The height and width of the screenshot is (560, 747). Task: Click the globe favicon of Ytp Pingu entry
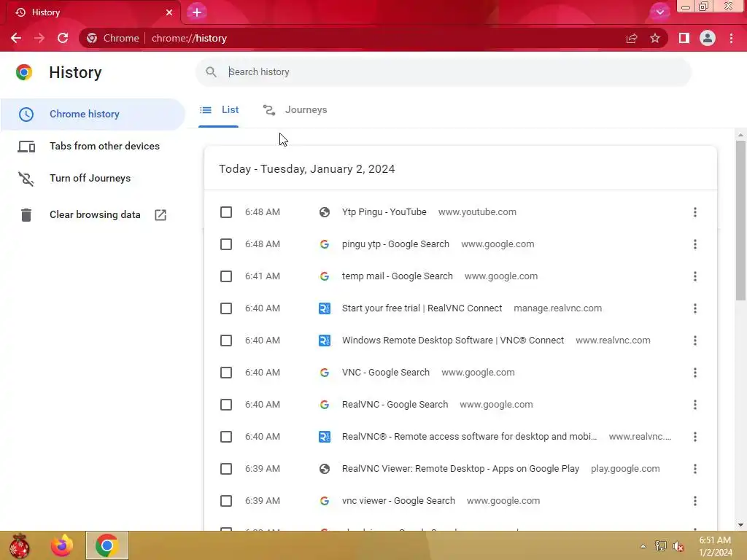click(x=325, y=212)
